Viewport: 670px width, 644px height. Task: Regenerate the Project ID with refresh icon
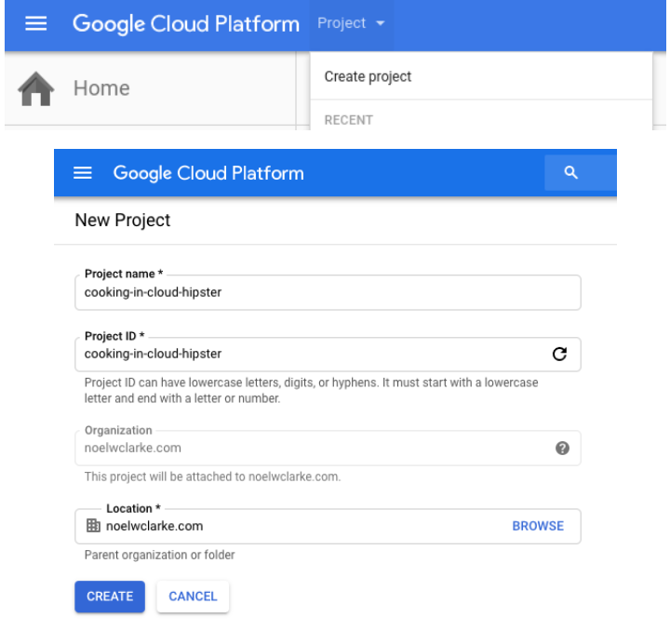[559, 354]
